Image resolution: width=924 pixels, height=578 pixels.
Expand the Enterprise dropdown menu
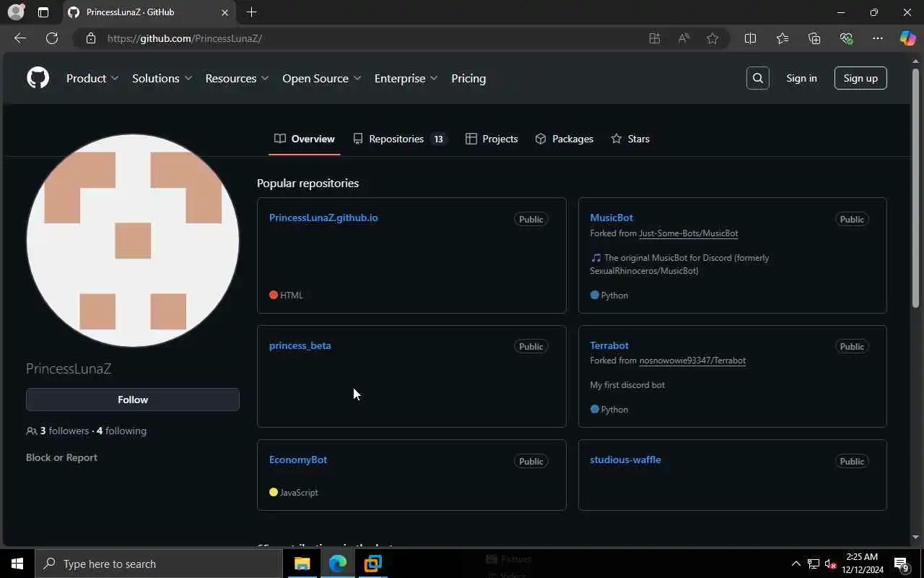(x=406, y=78)
